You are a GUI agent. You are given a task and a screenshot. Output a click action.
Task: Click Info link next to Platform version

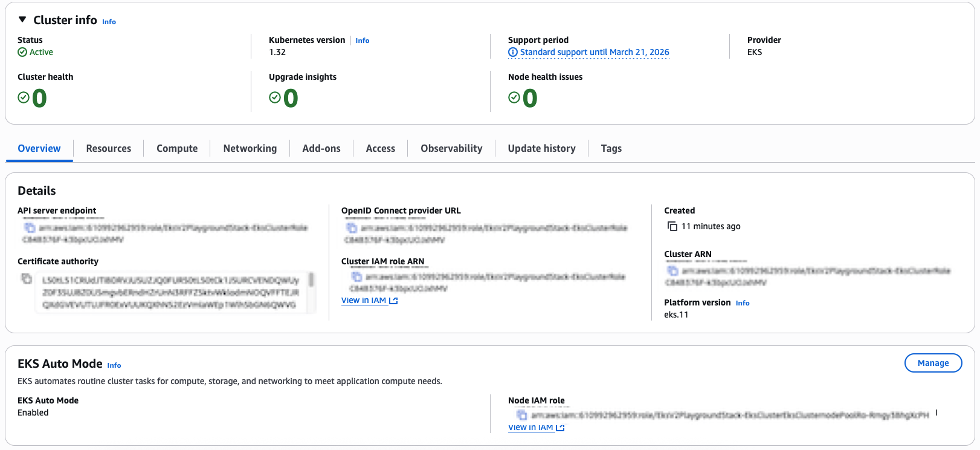point(743,303)
